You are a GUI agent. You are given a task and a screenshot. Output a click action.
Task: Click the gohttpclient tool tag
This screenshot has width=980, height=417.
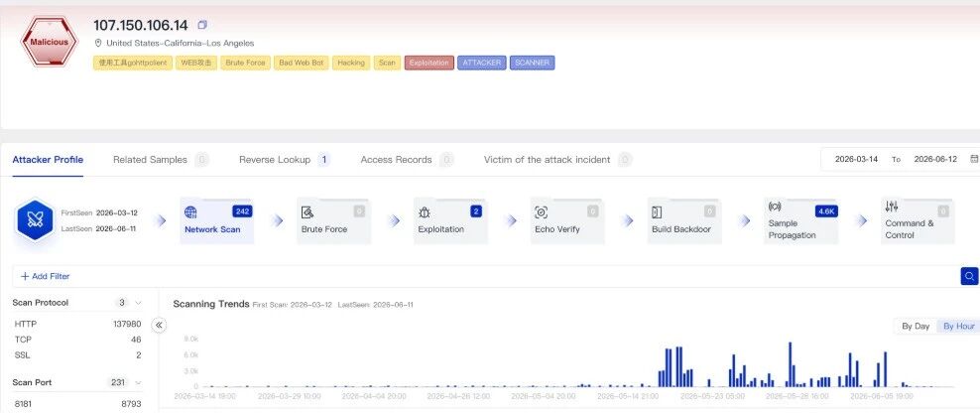click(x=133, y=63)
